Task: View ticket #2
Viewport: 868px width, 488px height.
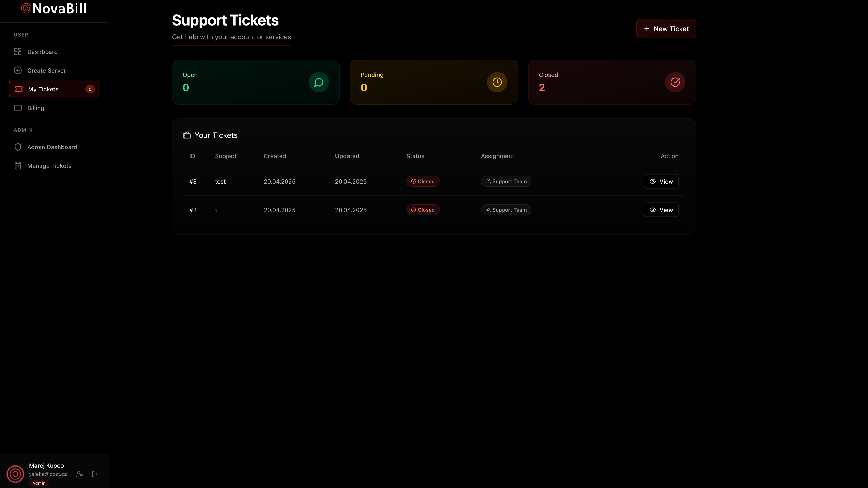Action: pos(661,210)
